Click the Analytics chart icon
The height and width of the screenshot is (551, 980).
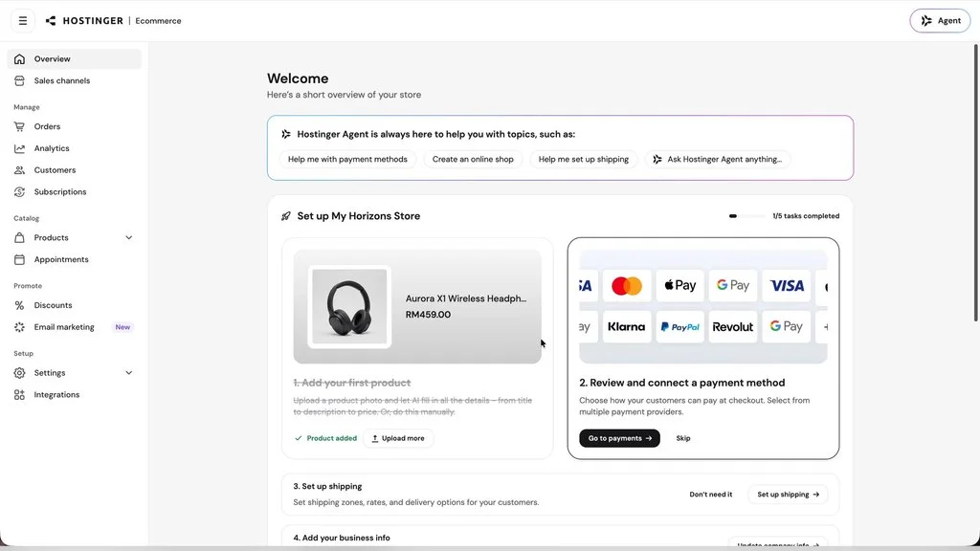(x=19, y=148)
